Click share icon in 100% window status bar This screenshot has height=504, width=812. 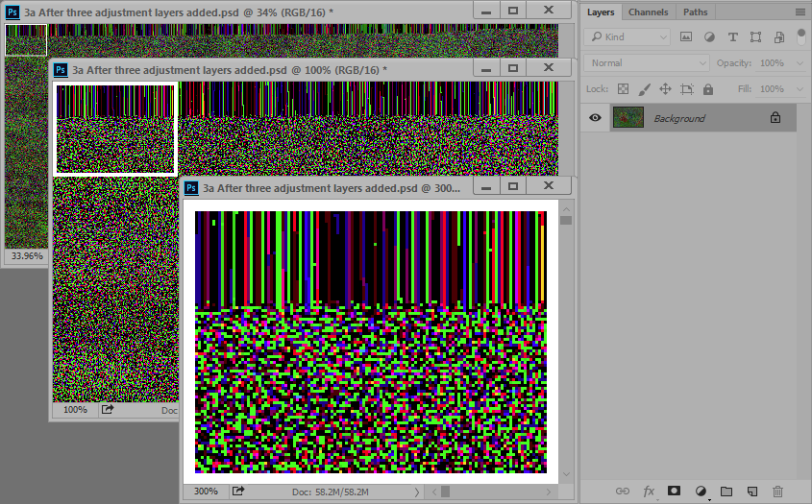click(x=108, y=410)
